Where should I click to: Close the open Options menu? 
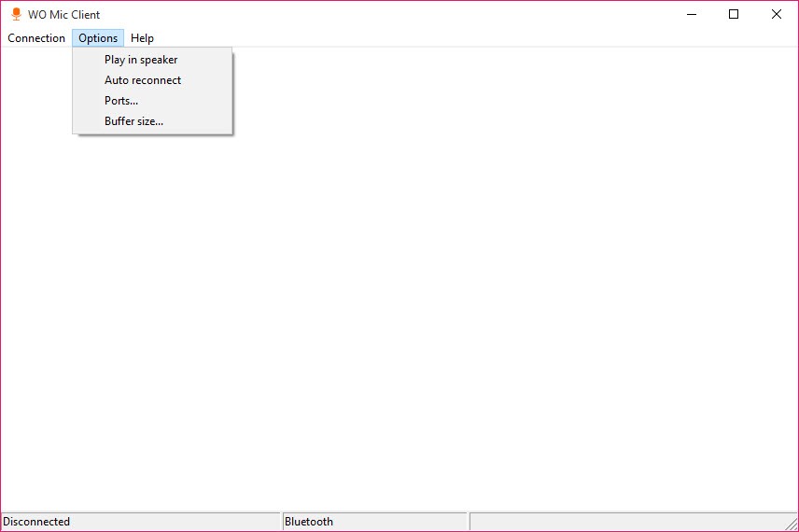(x=98, y=38)
